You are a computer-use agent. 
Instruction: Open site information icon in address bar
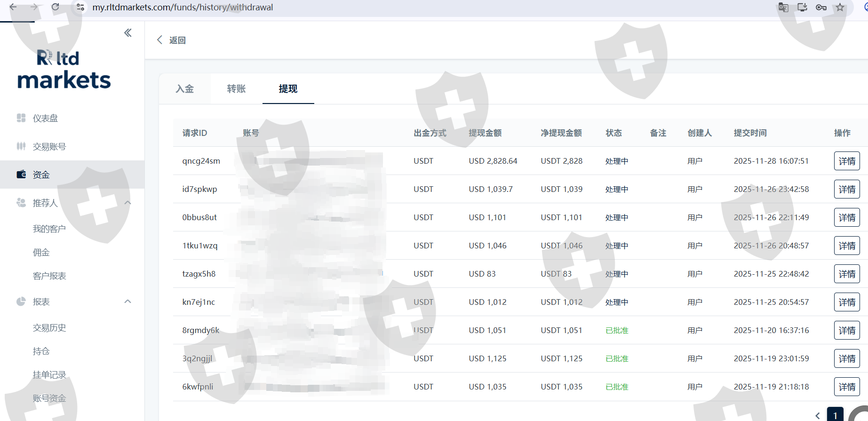click(x=80, y=7)
